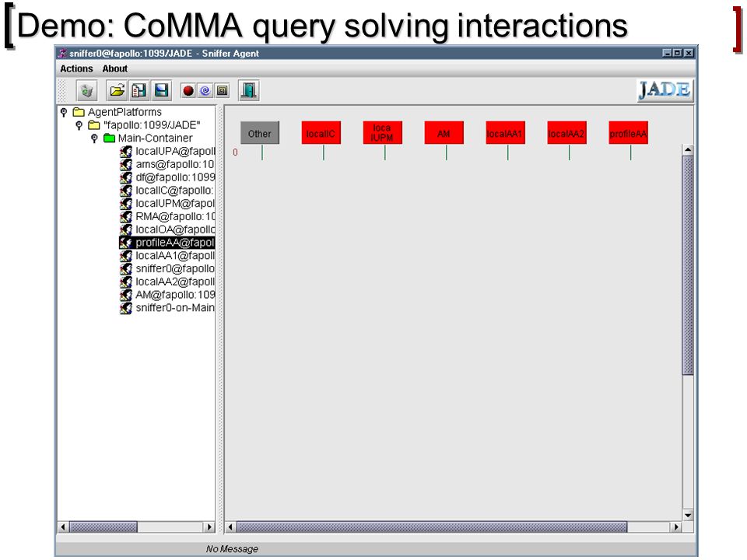Click the red profileAA agent box
This screenshot has width=747, height=560.
tap(629, 133)
